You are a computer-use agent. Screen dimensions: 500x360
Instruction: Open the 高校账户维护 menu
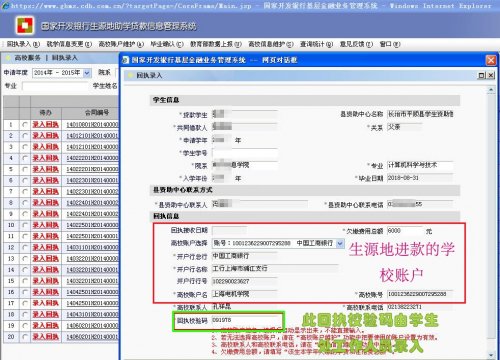[x=121, y=44]
